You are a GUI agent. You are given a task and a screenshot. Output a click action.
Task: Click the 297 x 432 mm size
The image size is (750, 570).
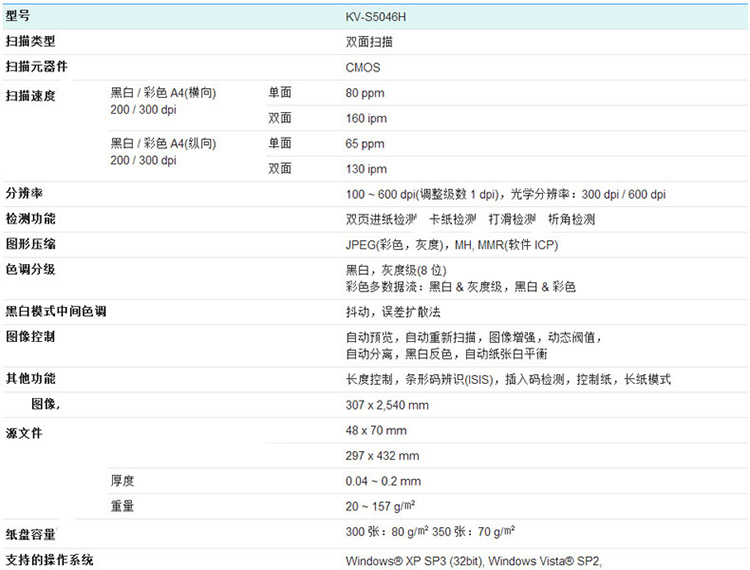[x=382, y=456]
